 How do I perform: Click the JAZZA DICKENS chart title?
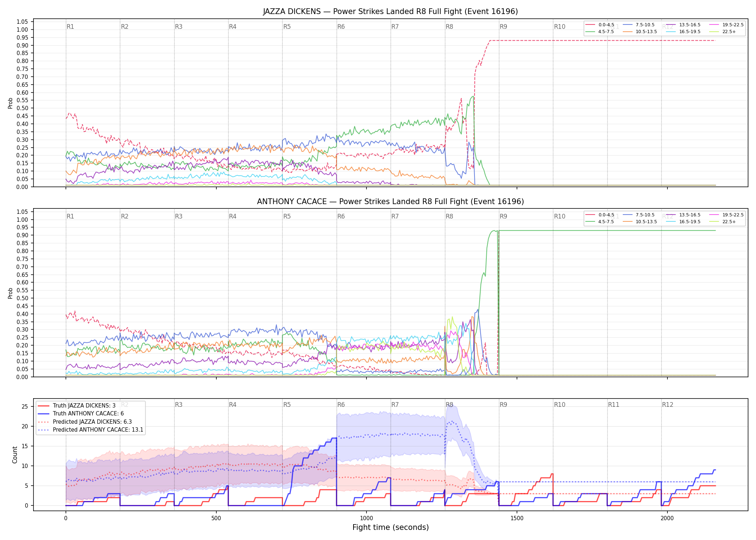point(390,12)
